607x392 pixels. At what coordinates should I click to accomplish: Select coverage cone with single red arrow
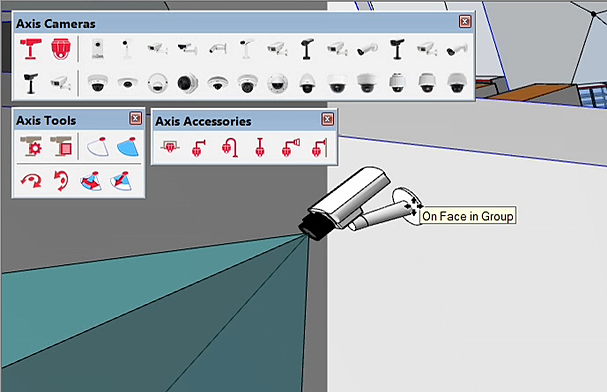[121, 181]
